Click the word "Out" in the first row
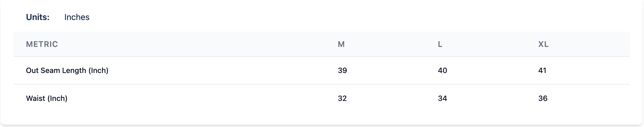644x127 pixels. click(x=32, y=70)
